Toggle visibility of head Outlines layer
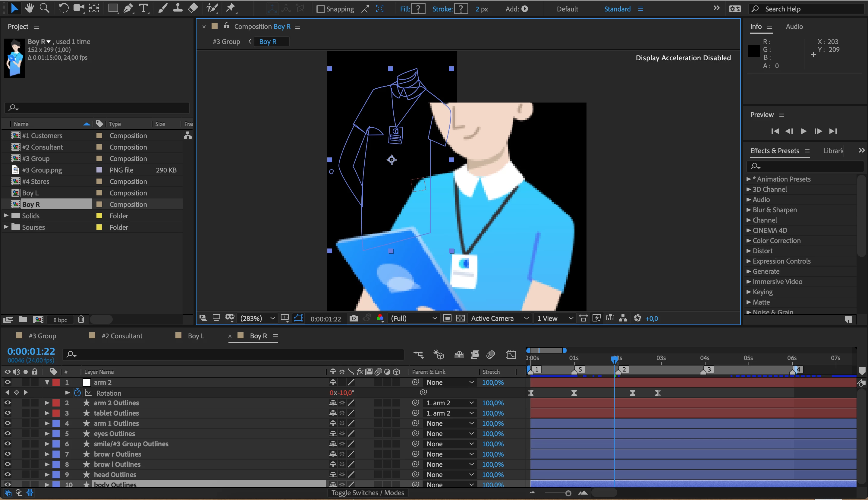Viewport: 868px width, 500px height. 8,474
